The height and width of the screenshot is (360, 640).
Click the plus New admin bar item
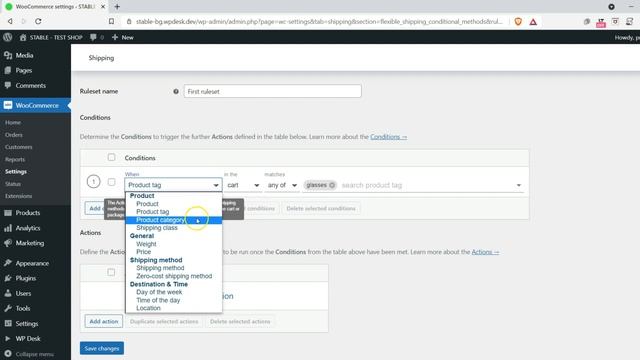coord(122,37)
